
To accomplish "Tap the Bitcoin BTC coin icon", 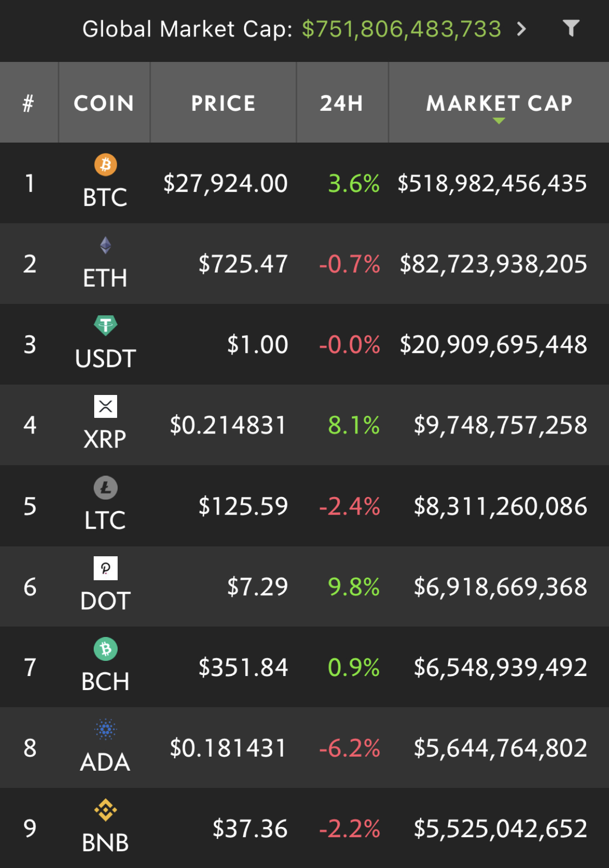I will coord(106,165).
